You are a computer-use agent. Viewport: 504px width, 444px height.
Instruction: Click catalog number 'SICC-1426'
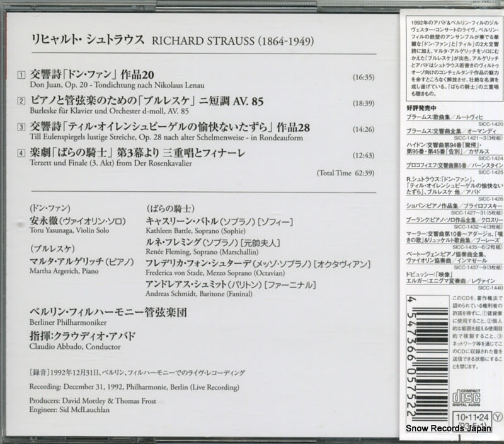pos(491,199)
